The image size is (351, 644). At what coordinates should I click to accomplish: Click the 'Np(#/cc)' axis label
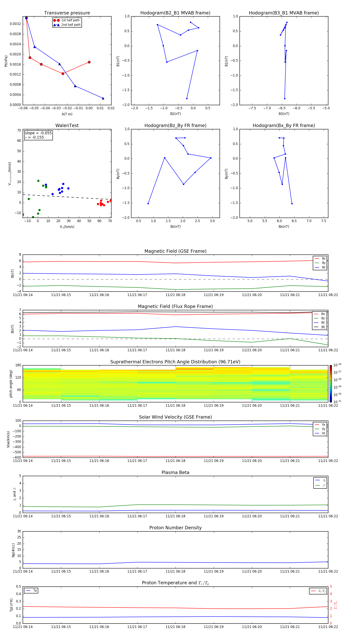pos(13,550)
